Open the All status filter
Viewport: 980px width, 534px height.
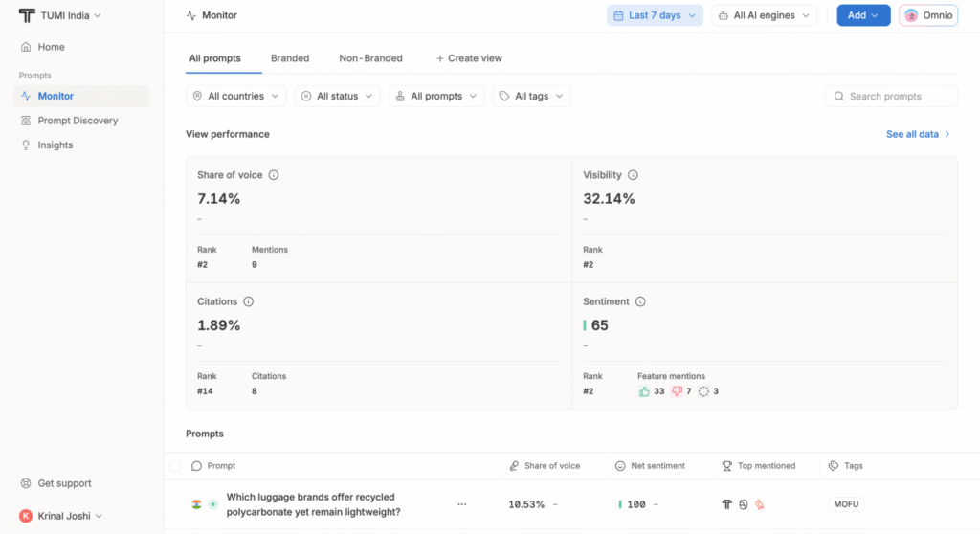tap(338, 97)
